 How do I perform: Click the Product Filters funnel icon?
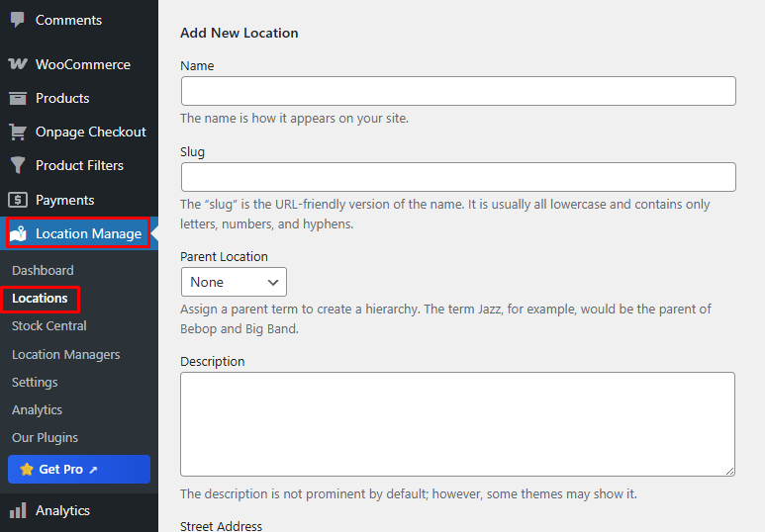pos(18,165)
